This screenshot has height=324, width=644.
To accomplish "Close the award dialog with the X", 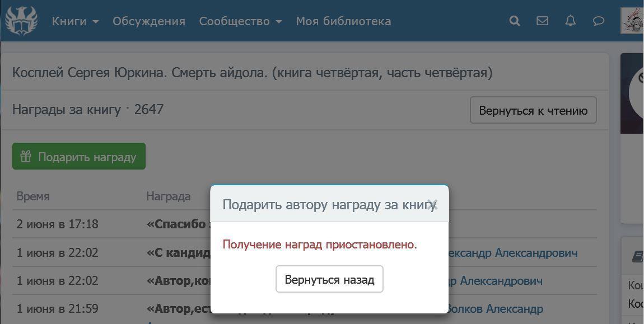I will [432, 205].
